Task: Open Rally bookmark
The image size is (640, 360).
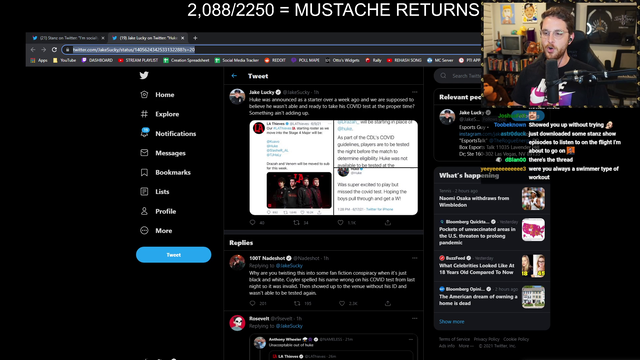Action: click(373, 60)
